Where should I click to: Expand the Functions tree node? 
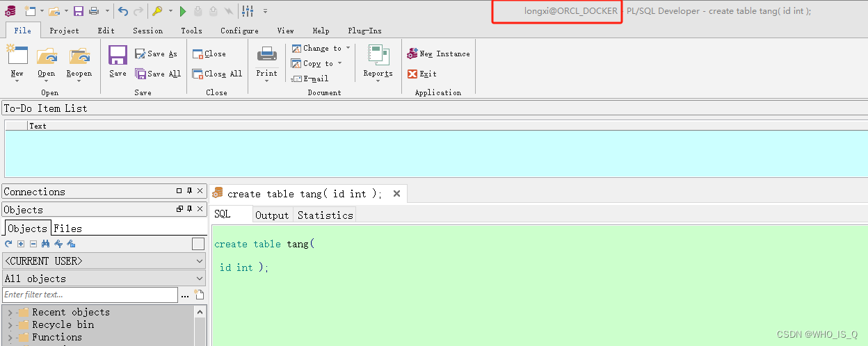pyautogui.click(x=10, y=338)
